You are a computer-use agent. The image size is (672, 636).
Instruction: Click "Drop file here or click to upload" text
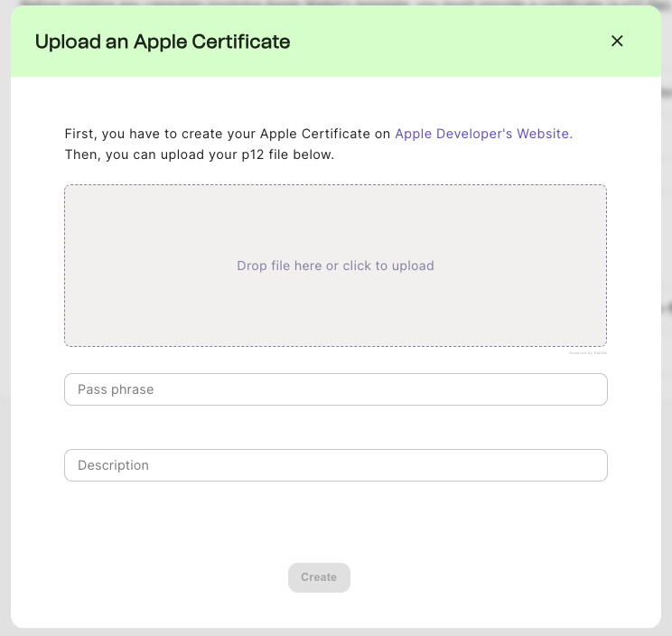[335, 266]
